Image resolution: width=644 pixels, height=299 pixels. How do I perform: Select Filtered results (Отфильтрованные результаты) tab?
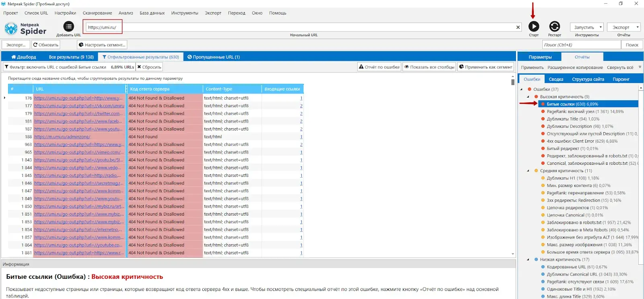click(x=140, y=57)
